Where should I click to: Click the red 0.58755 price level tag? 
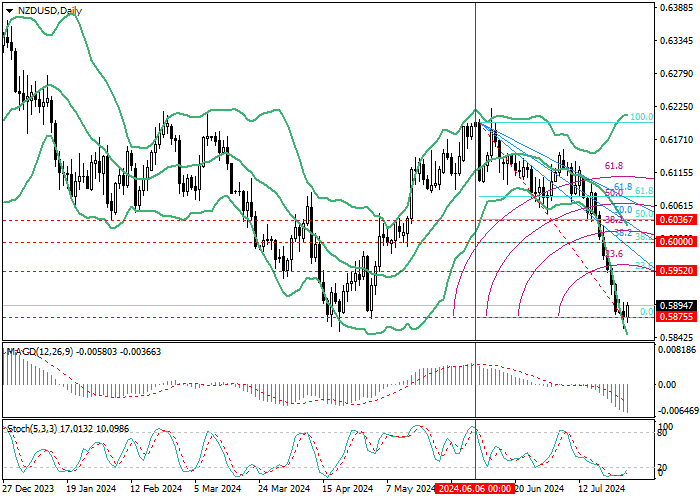pyautogui.click(x=676, y=316)
